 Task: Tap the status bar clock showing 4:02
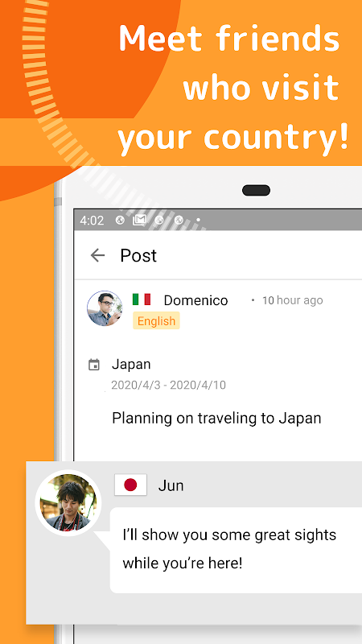click(92, 221)
